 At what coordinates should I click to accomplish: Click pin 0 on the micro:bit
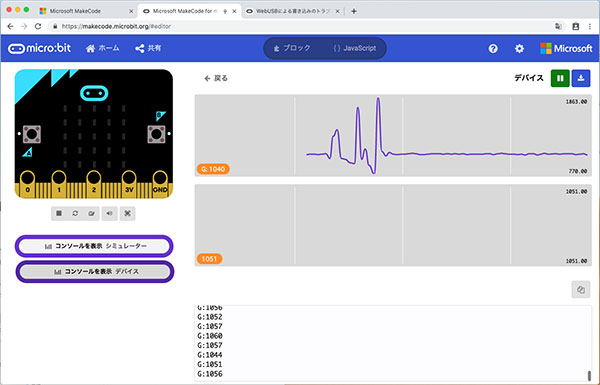(x=28, y=184)
